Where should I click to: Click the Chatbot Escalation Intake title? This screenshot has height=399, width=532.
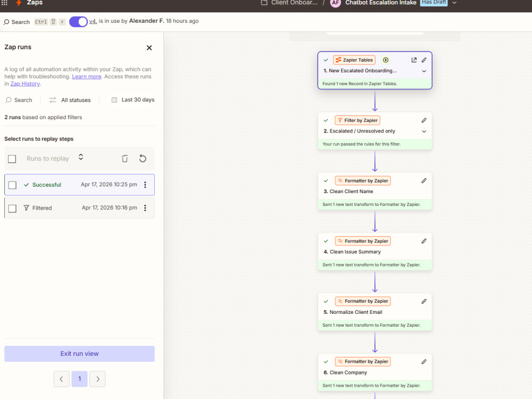[381, 3]
